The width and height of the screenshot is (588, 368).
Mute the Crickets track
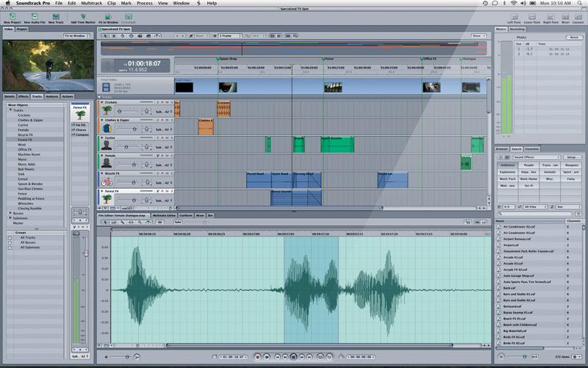tap(167, 102)
